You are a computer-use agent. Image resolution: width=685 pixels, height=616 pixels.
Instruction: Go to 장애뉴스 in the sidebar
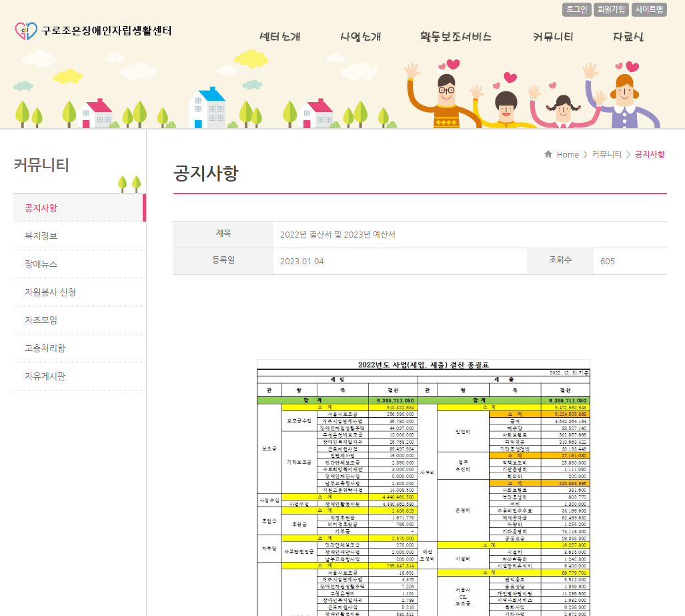pyautogui.click(x=41, y=264)
